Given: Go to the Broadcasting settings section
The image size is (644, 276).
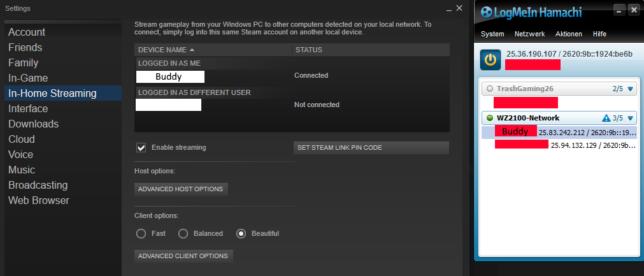Looking at the screenshot, I should pos(38,185).
